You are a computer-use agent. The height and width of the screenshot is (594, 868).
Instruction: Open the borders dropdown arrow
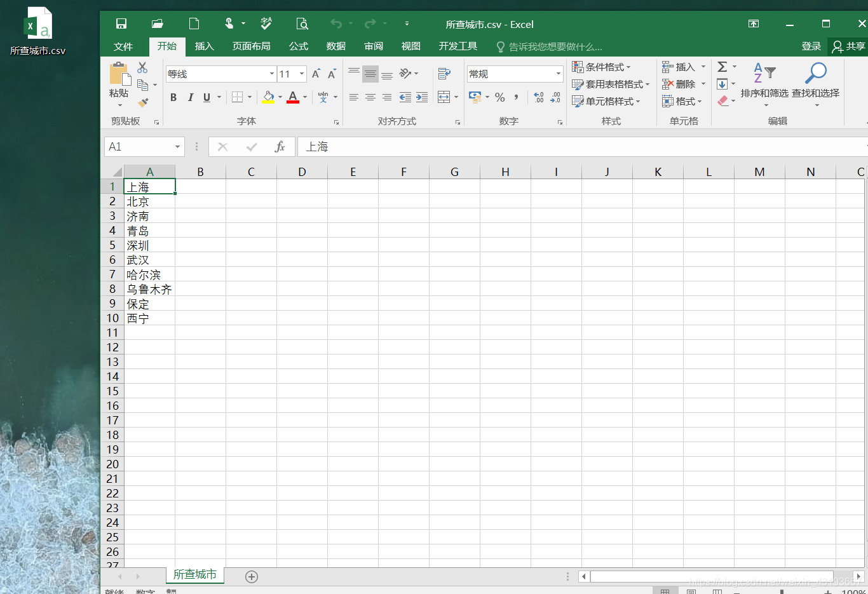pos(250,97)
